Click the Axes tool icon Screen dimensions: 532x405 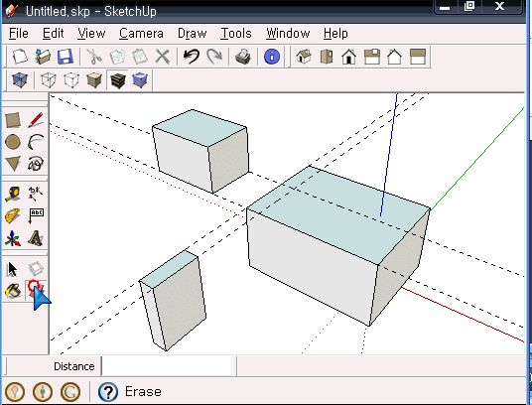(x=13, y=238)
